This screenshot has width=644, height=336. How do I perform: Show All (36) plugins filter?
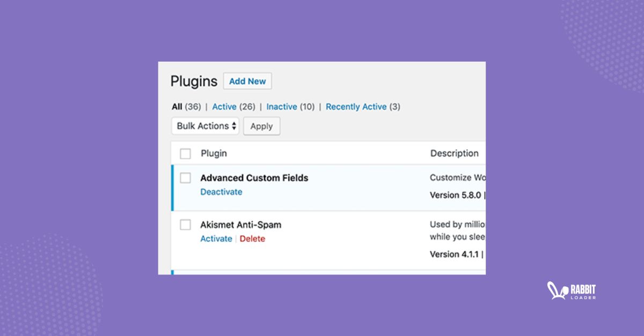186,107
